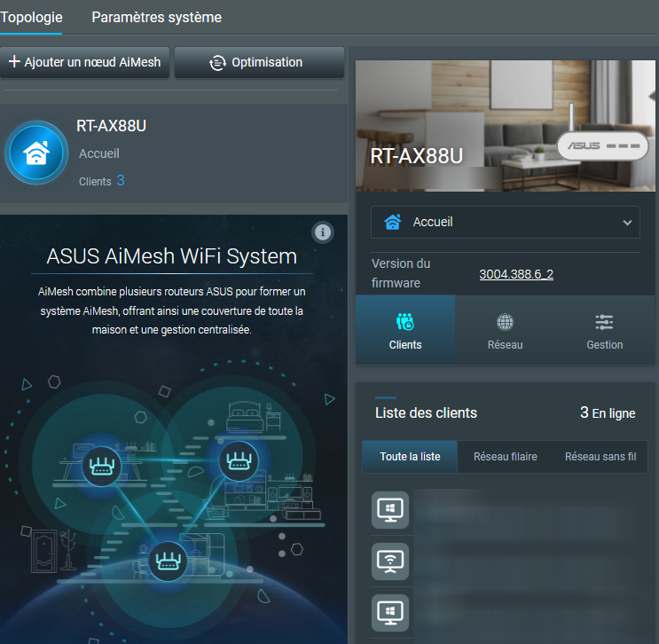This screenshot has width=659, height=644.
Task: Click ASUS AiMesh WiFi System title
Action: (171, 256)
